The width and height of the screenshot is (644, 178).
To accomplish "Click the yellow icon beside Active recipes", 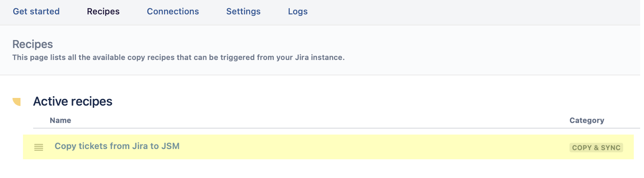I will (17, 101).
